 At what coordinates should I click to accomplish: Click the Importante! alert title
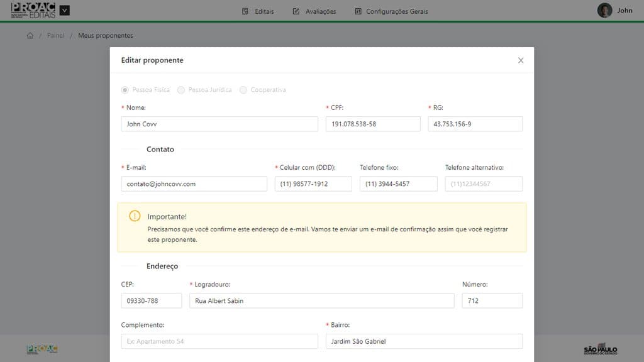[x=167, y=217]
